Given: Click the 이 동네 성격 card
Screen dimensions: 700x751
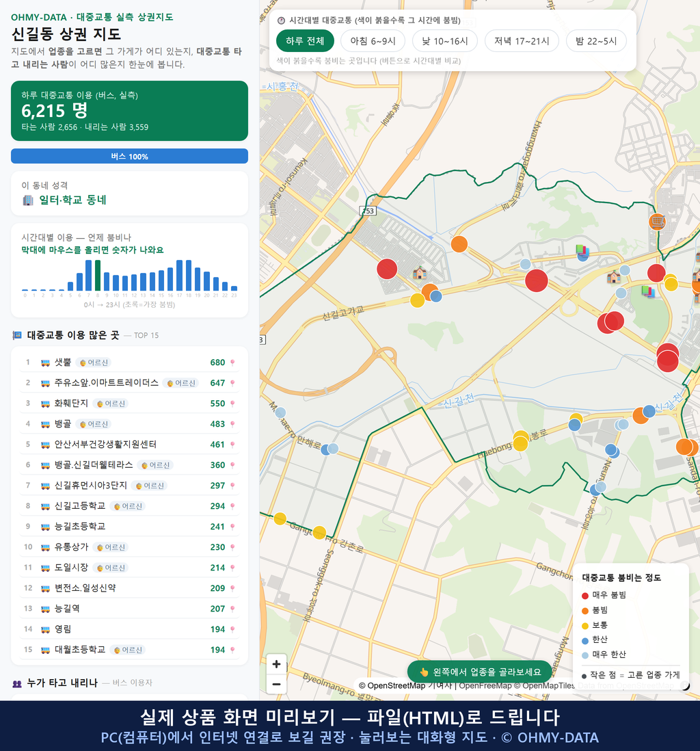Looking at the screenshot, I should pos(129,194).
